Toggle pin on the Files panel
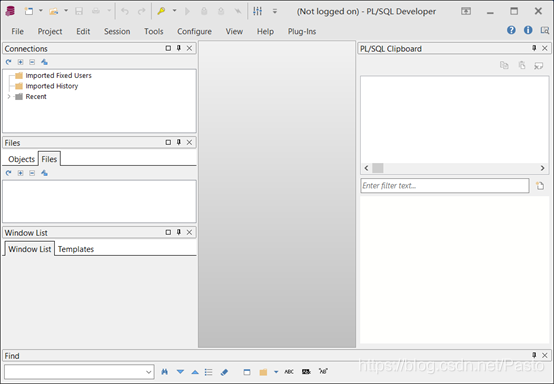 pos(179,142)
